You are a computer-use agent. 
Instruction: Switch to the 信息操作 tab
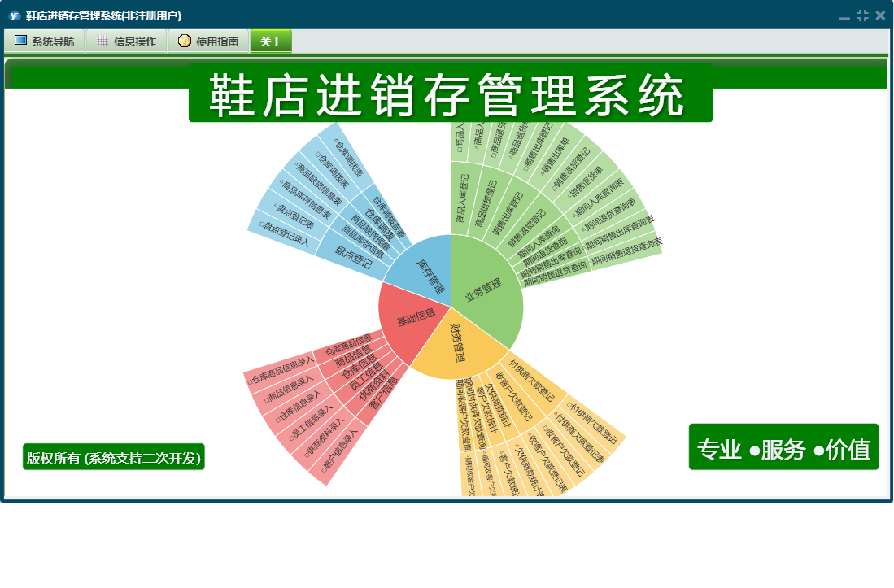(127, 41)
